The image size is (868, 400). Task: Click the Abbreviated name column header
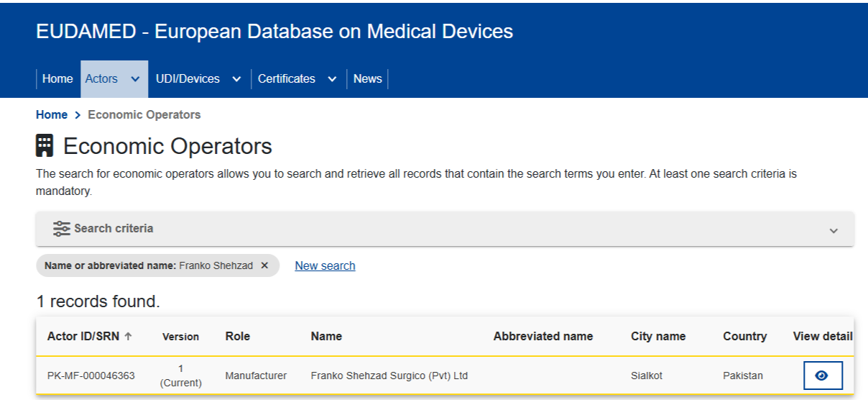pos(543,336)
